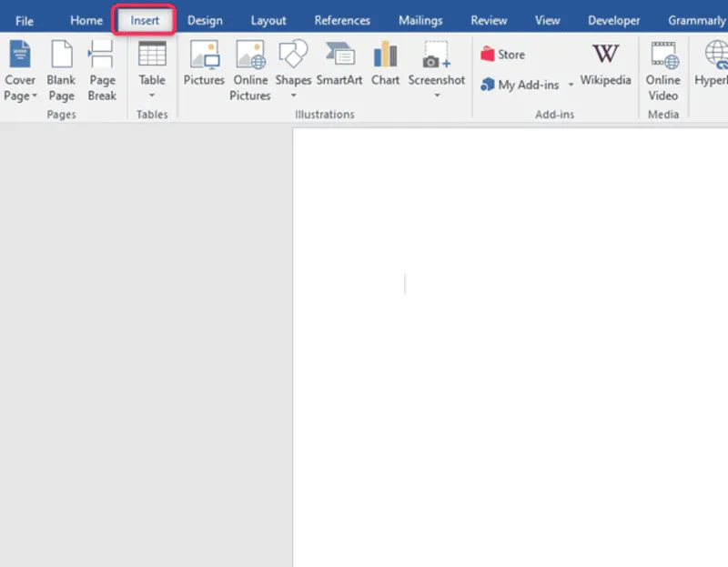
Task: Select the Developer tab
Action: point(613,20)
